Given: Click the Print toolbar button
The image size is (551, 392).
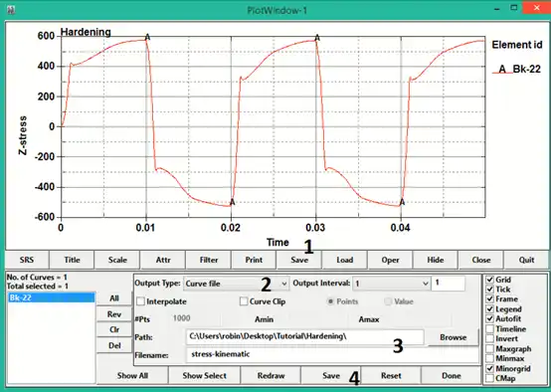Looking at the screenshot, I should [254, 260].
